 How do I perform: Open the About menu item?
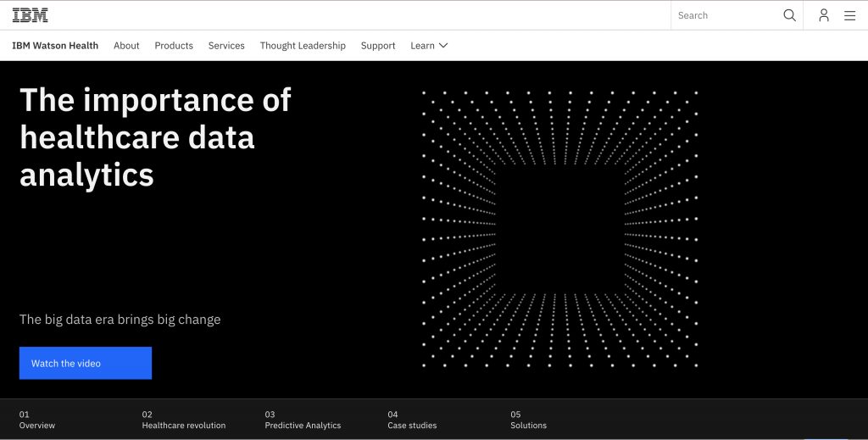(x=126, y=46)
